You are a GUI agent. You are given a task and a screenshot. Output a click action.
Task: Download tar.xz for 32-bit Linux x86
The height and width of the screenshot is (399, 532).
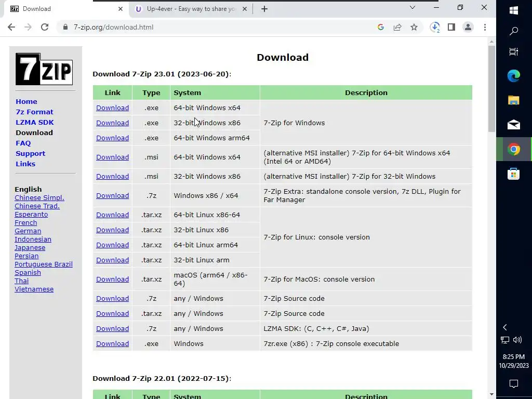112,230
